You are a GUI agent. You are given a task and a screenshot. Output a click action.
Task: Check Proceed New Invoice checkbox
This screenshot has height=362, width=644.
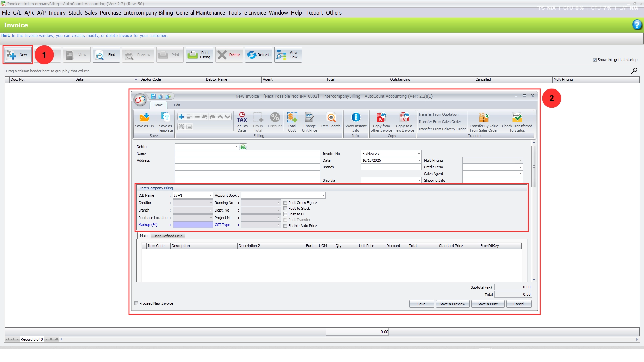(136, 303)
